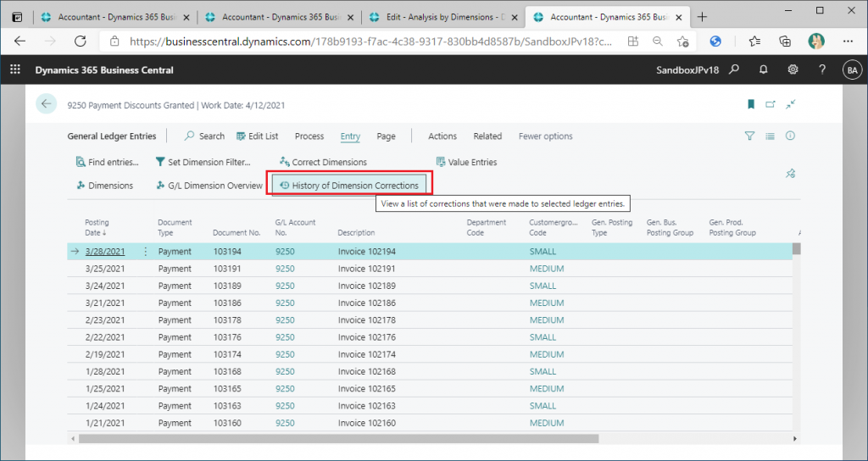Open G/L account 9250 in the 3/25/2021 row

pyautogui.click(x=285, y=269)
